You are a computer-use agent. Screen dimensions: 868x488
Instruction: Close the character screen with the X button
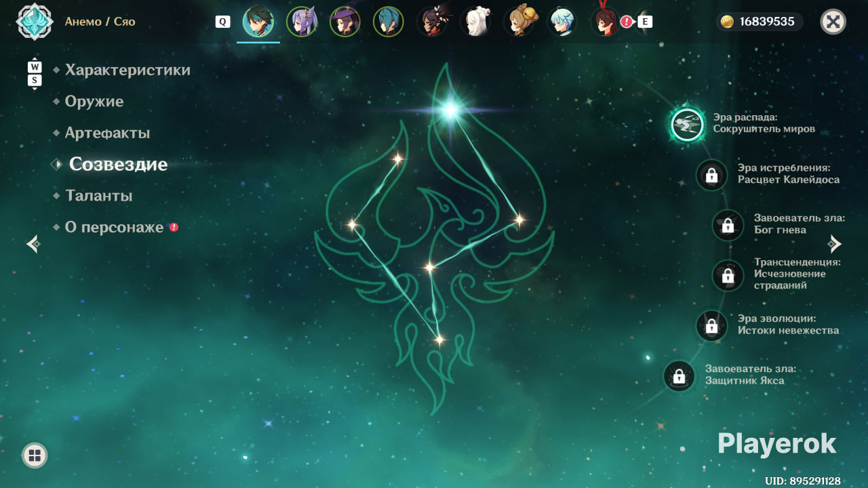coord(833,22)
